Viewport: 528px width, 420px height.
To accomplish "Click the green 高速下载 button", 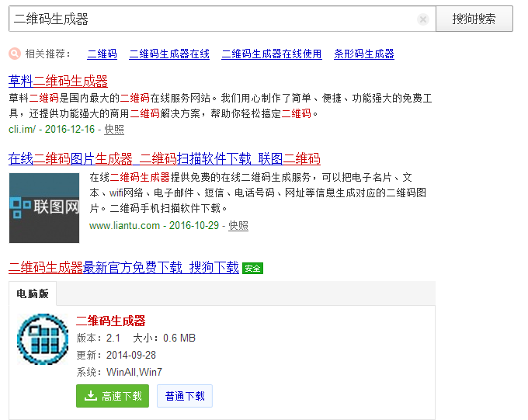I will point(113,396).
